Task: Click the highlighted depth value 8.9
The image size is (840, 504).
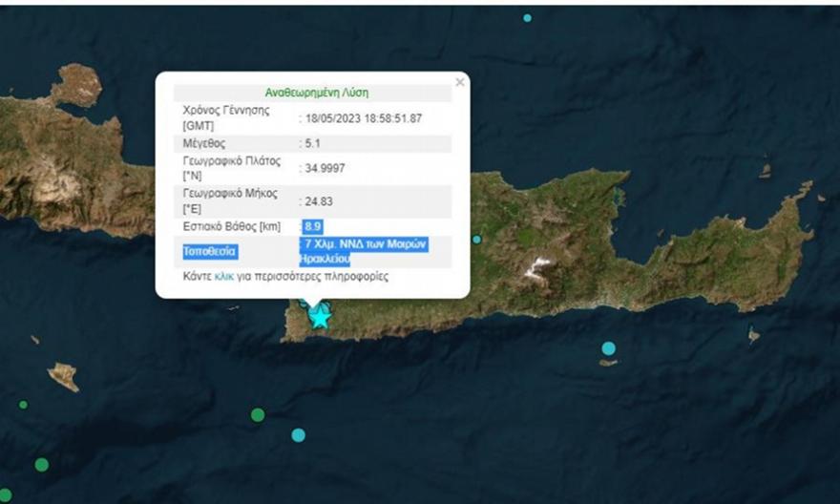Action: pos(312,225)
